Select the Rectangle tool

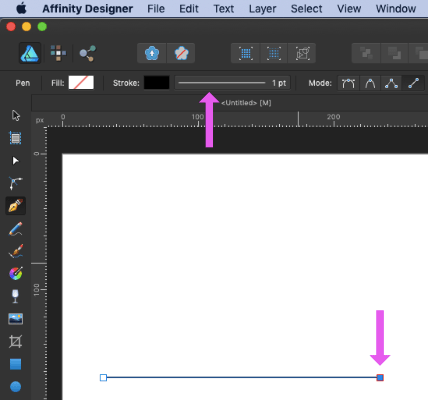pos(16,364)
